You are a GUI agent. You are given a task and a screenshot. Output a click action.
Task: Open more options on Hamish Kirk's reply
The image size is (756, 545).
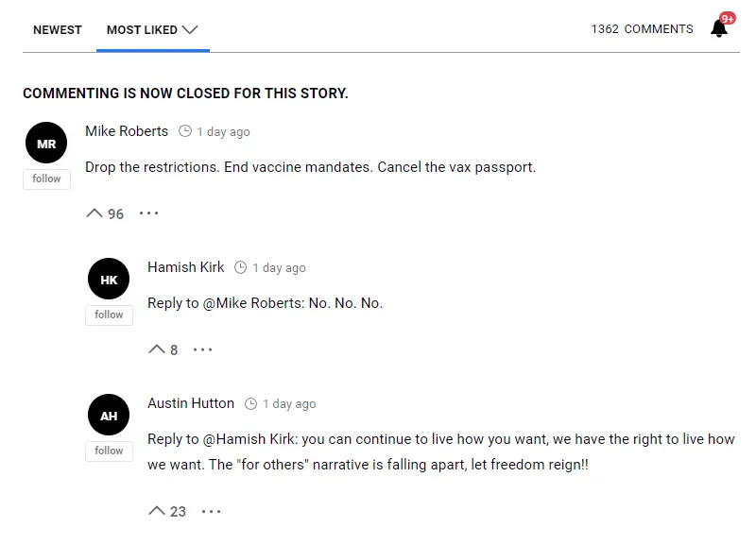point(202,349)
